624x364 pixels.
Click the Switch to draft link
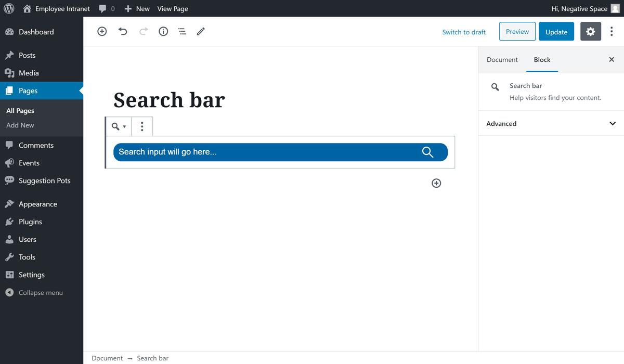coord(463,32)
